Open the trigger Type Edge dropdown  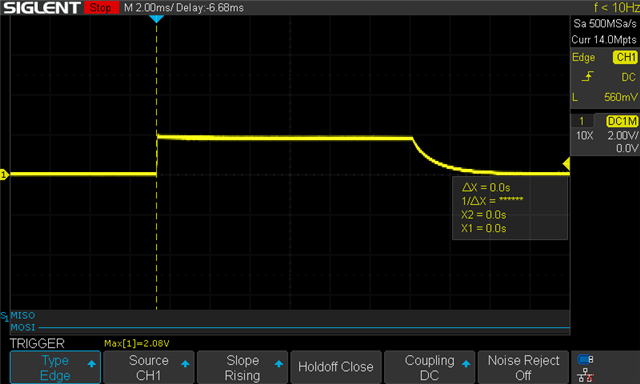55,367
